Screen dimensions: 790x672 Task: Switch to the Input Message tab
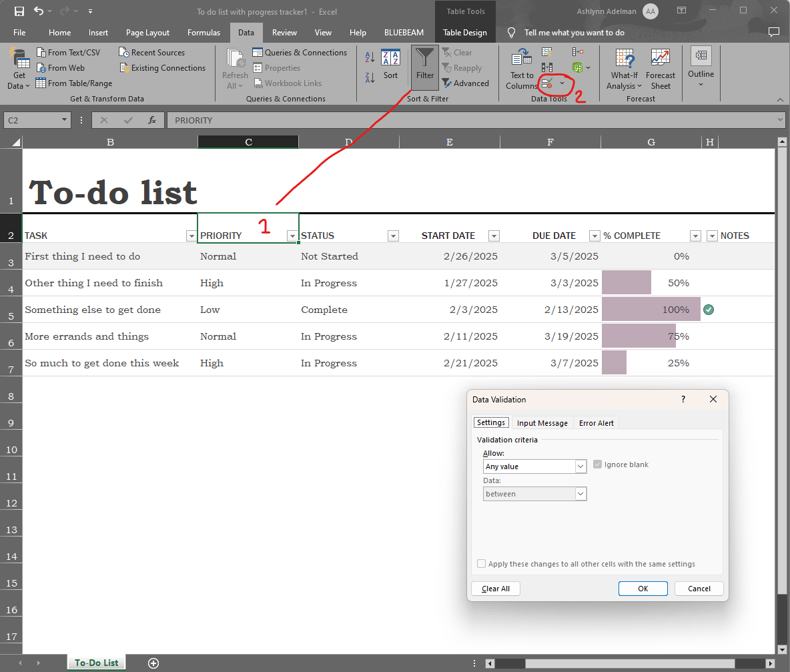click(x=542, y=422)
